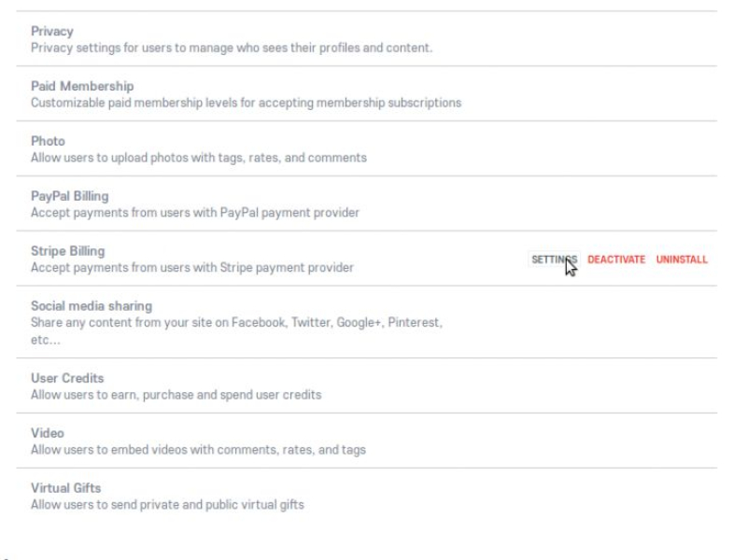The height and width of the screenshot is (560, 747).
Task: Click the Privacy plugin title
Action: (52, 32)
